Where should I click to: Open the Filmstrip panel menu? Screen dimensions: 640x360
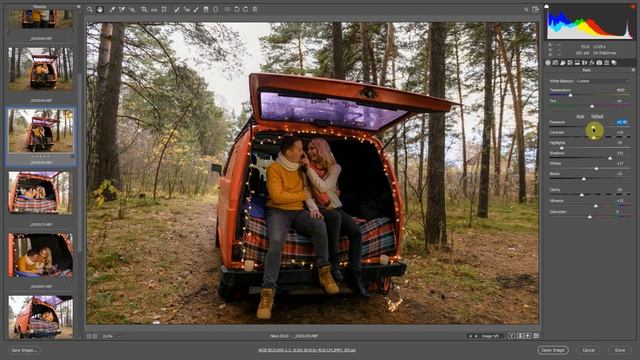click(x=78, y=7)
